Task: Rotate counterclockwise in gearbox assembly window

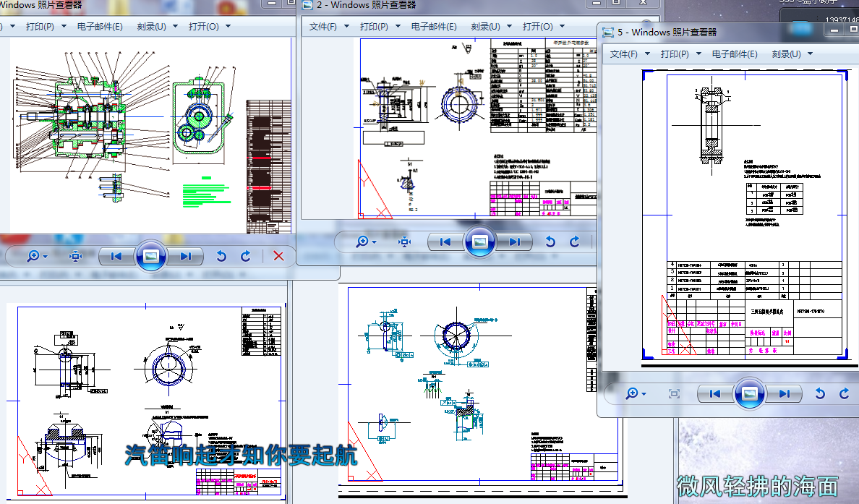Action: (x=221, y=256)
